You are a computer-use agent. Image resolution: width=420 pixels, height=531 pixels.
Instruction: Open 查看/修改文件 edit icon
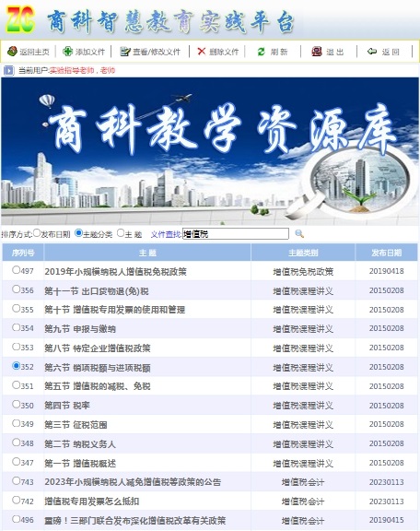tap(125, 52)
